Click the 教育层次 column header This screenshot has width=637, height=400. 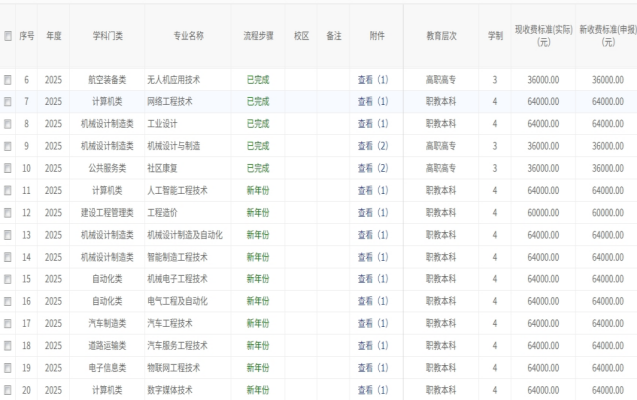[440, 35]
